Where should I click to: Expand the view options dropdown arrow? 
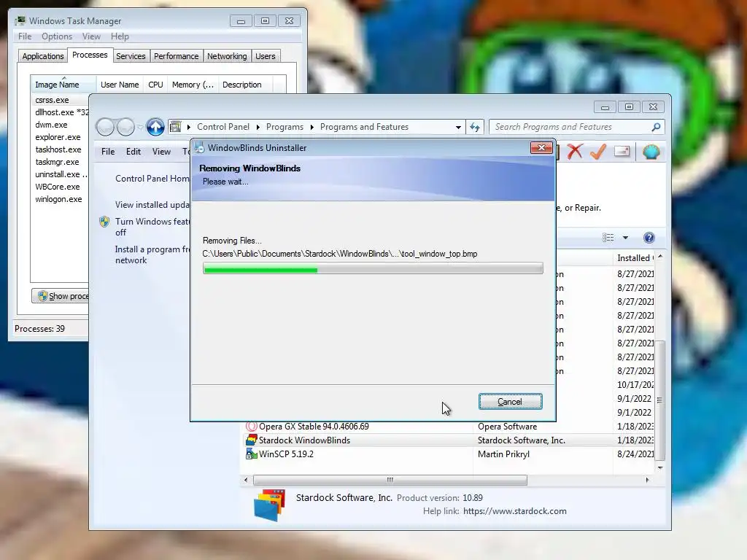(x=625, y=238)
